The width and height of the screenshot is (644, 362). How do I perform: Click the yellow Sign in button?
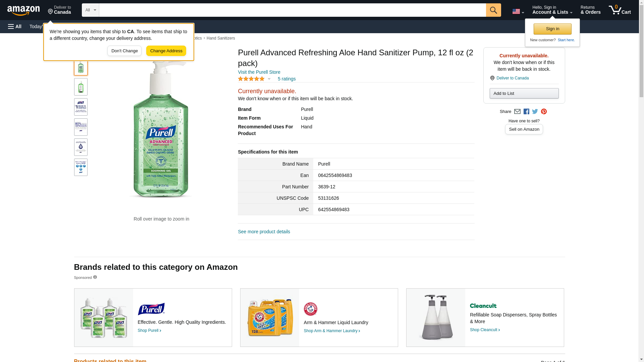(552, 29)
